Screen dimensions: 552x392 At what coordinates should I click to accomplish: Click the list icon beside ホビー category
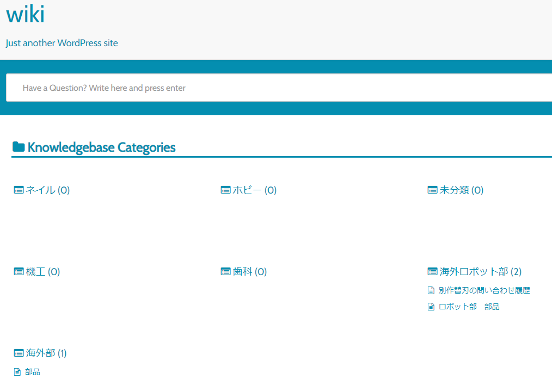[x=226, y=190]
